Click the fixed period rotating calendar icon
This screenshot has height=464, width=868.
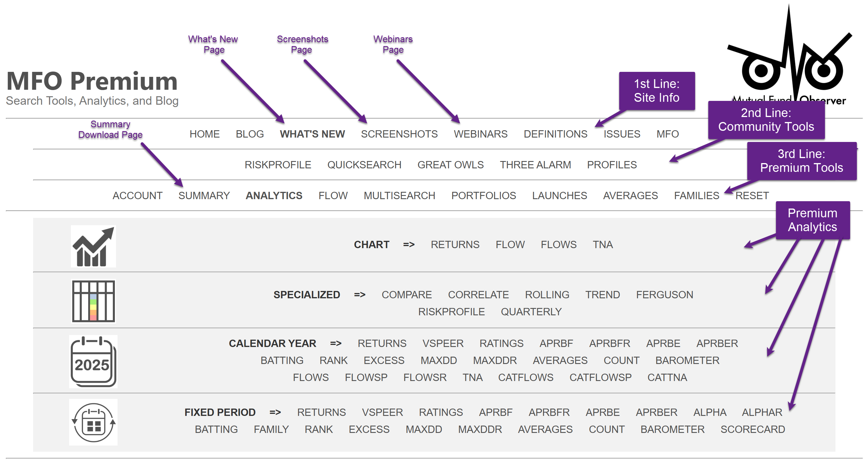pos(93,422)
